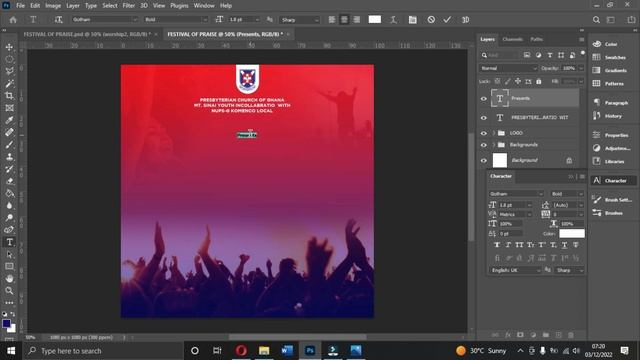Delete layer trash icon
Image resolution: width=640 pixels, height=360 pixels.
pyautogui.click(x=571, y=335)
